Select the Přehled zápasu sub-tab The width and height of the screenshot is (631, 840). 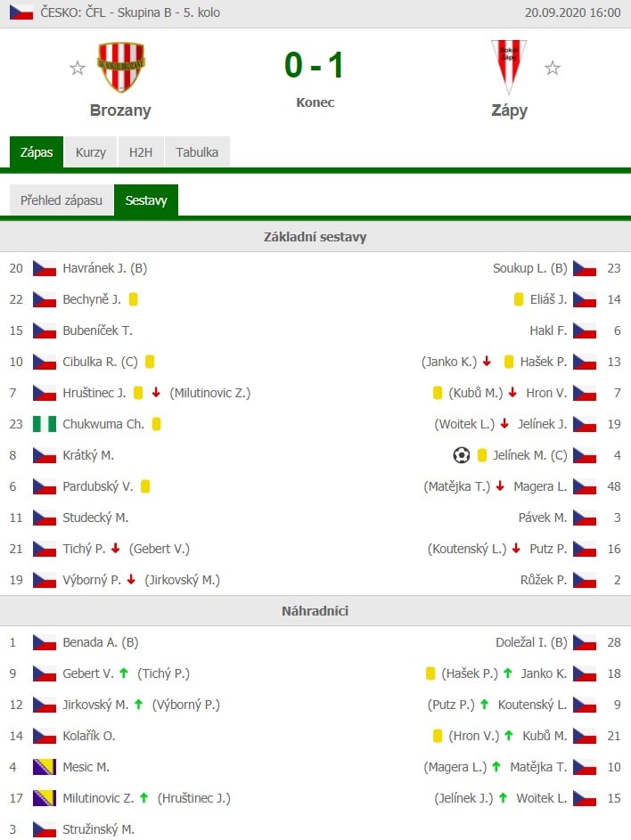[x=61, y=200]
